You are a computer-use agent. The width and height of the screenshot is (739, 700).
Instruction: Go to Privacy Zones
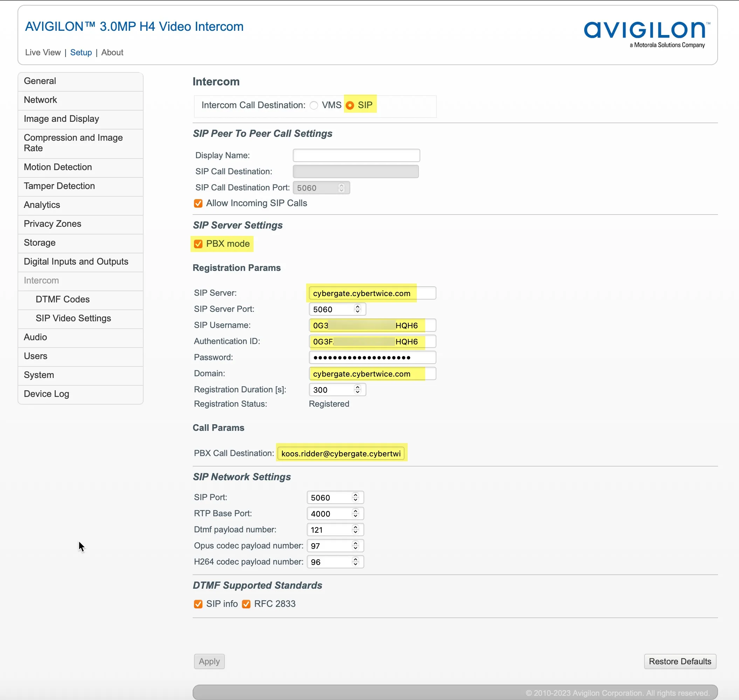coord(80,225)
